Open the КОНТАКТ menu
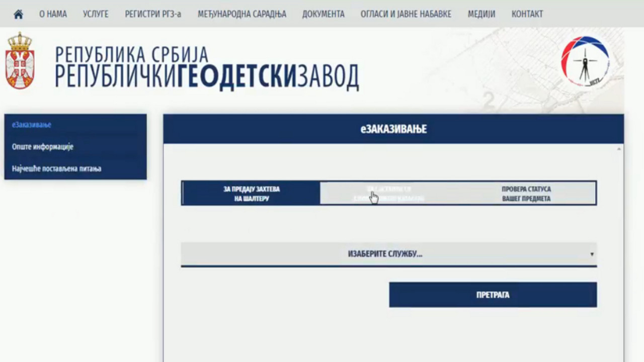The width and height of the screenshot is (644, 362). click(527, 14)
